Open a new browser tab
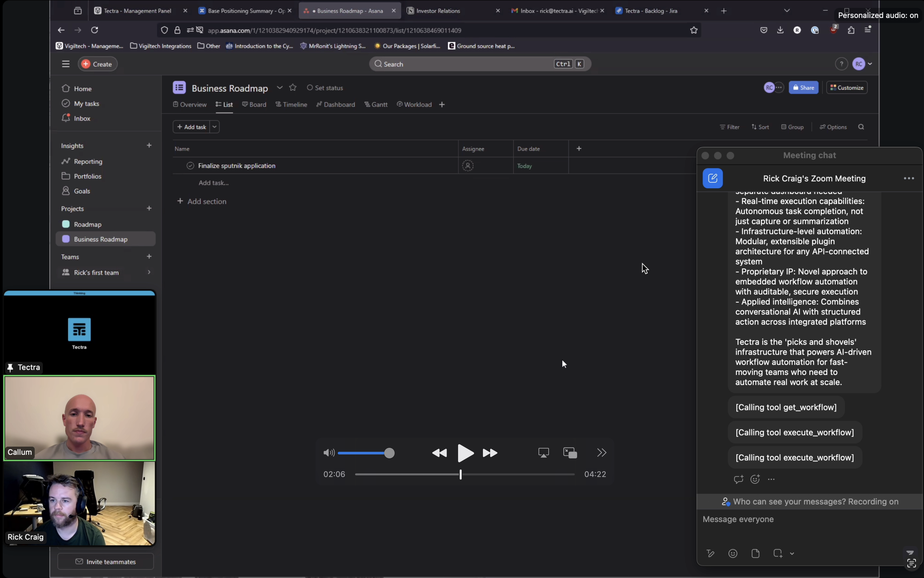 pyautogui.click(x=724, y=11)
